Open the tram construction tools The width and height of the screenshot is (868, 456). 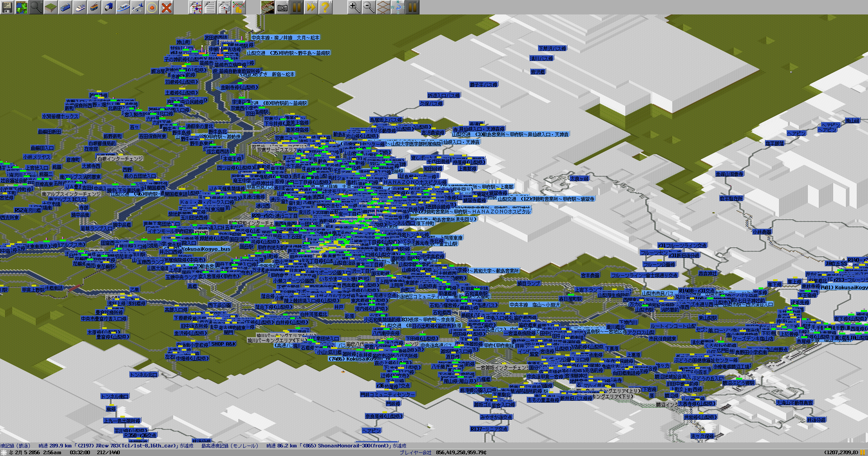[94, 7]
